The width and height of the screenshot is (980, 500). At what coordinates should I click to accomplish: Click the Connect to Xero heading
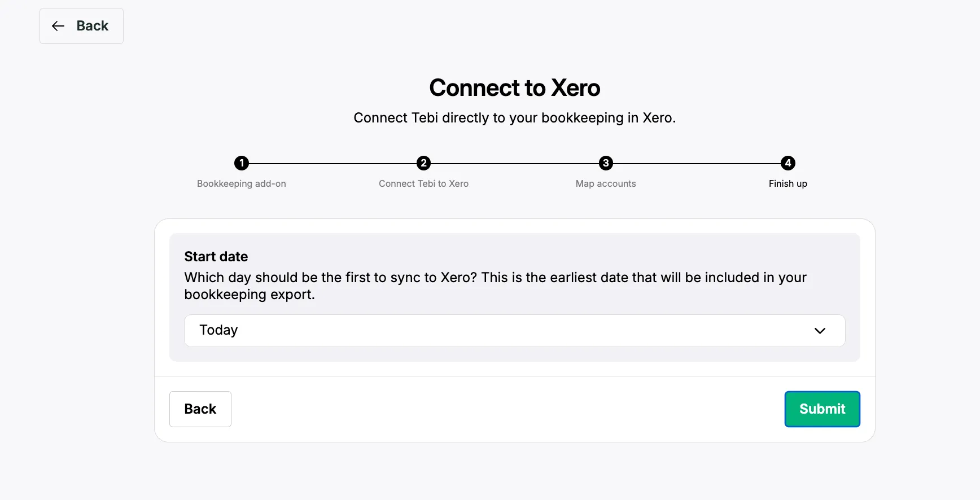coord(514,87)
